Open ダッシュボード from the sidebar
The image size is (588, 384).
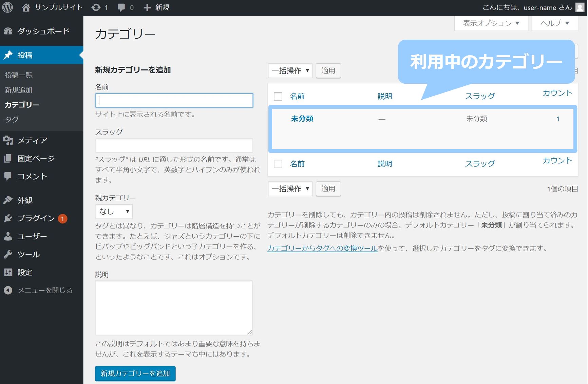pos(43,31)
